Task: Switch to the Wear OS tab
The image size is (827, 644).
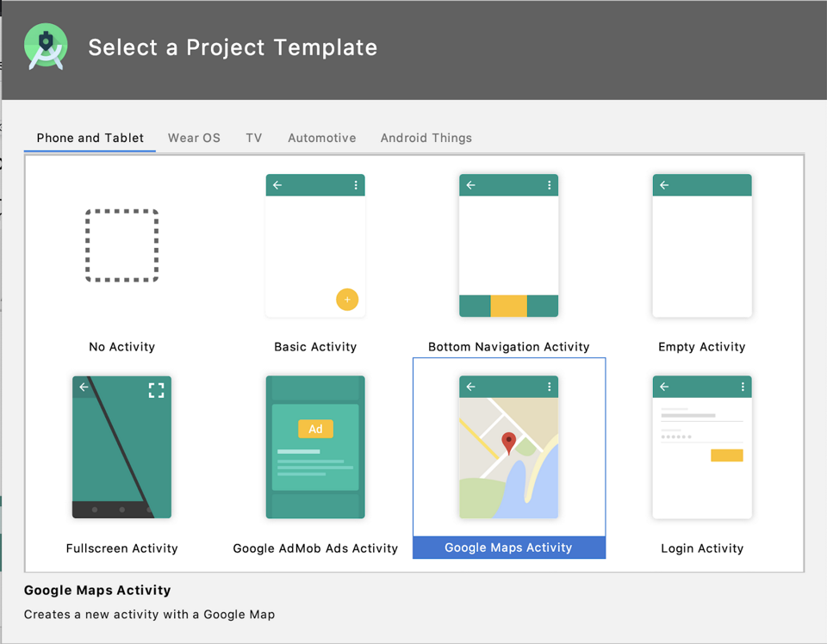Action: pyautogui.click(x=194, y=138)
